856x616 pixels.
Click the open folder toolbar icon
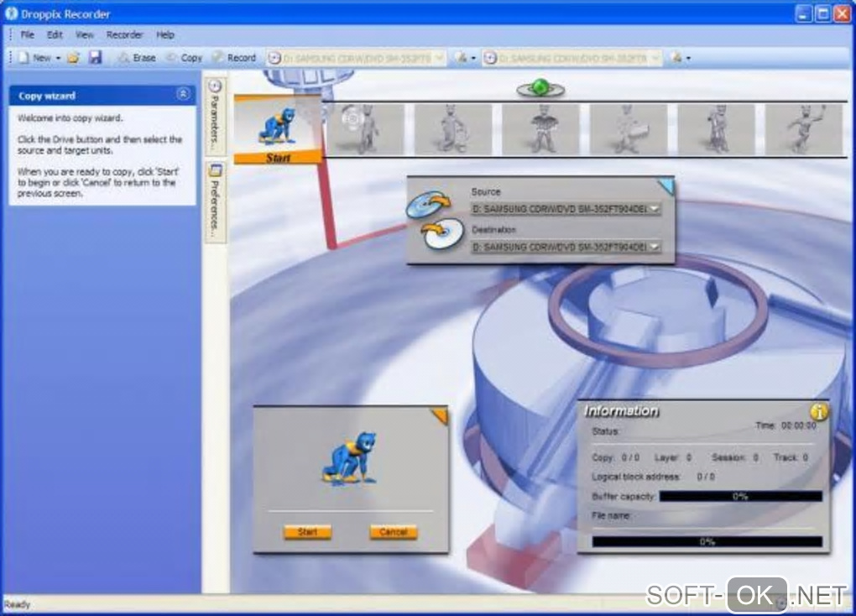coord(74,58)
